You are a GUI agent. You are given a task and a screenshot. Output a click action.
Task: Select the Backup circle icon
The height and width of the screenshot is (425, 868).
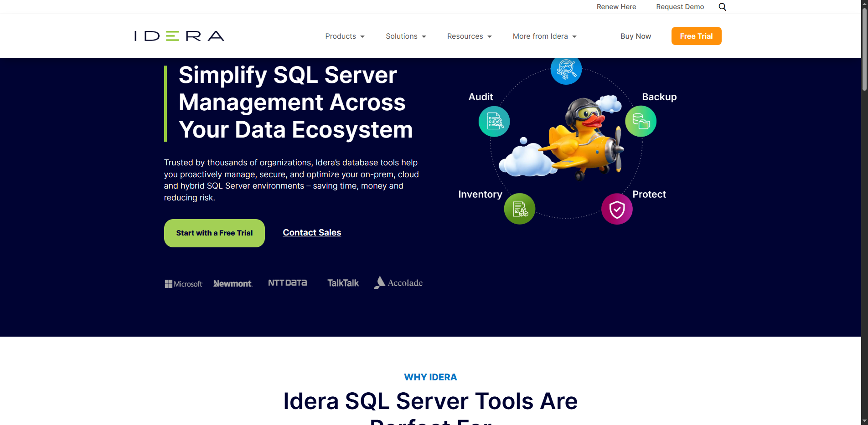point(641,121)
